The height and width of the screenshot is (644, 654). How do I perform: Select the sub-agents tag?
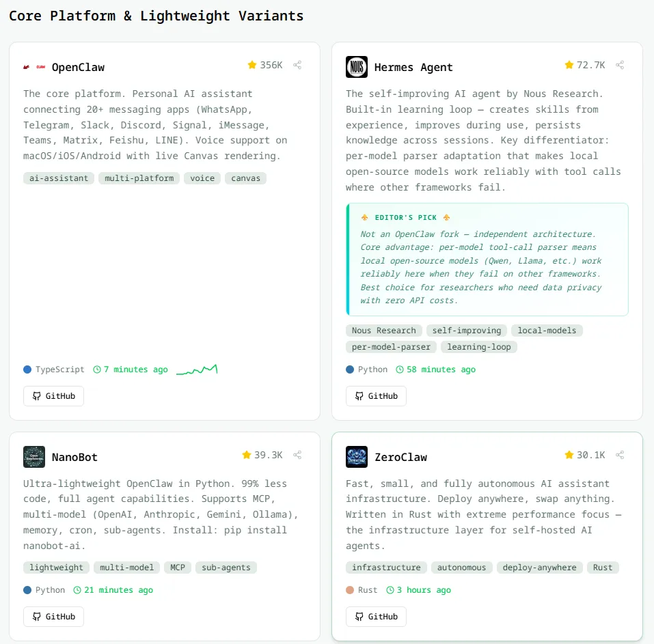(x=226, y=568)
